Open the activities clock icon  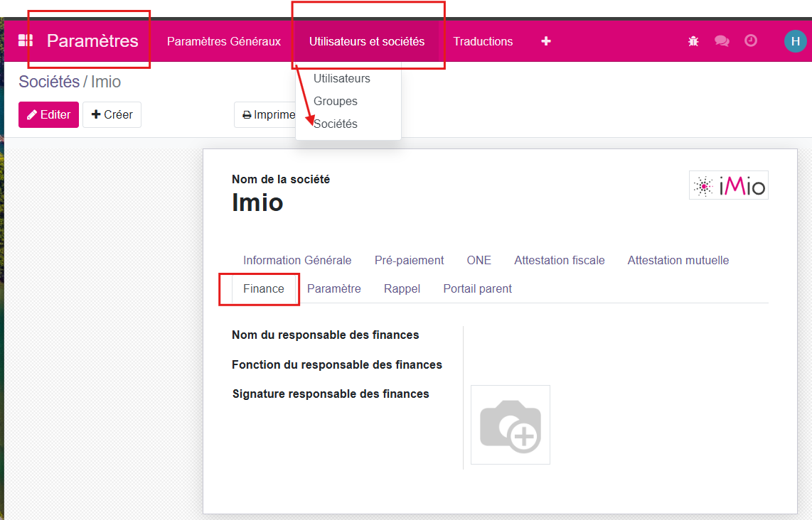coord(751,41)
